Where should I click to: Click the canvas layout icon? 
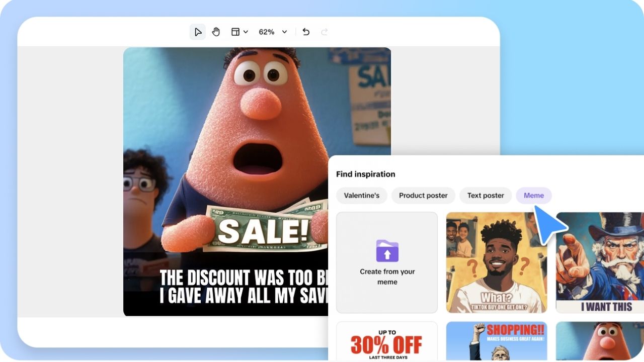(234, 31)
